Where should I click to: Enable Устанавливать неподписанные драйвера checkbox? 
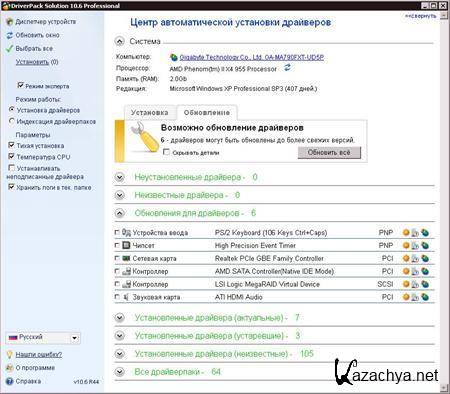pyautogui.click(x=11, y=168)
